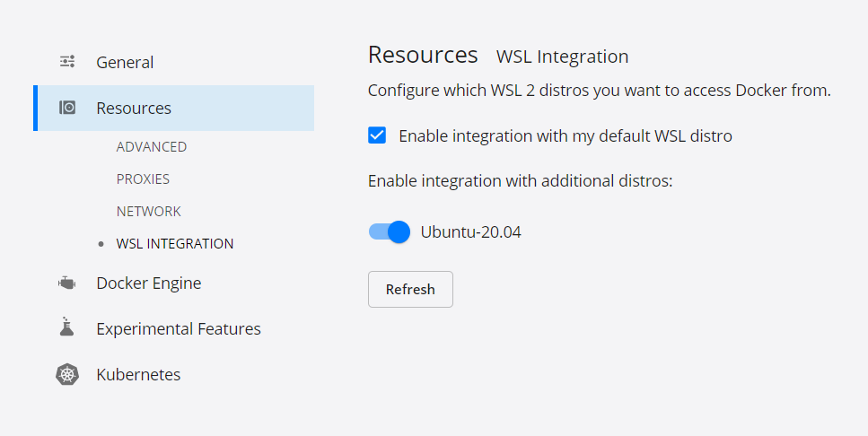Click the 'WSL Integration' heading text
Image resolution: width=868 pixels, height=436 pixels.
562,57
